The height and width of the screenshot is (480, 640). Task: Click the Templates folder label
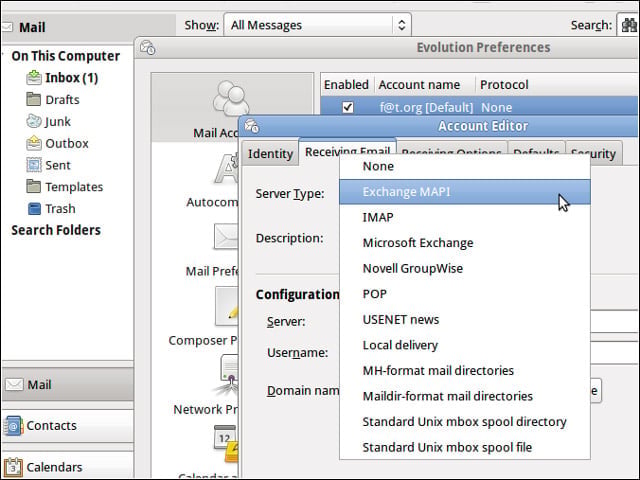tap(74, 187)
